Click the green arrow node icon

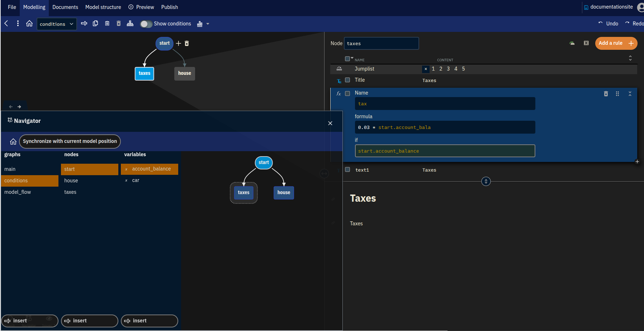click(572, 43)
